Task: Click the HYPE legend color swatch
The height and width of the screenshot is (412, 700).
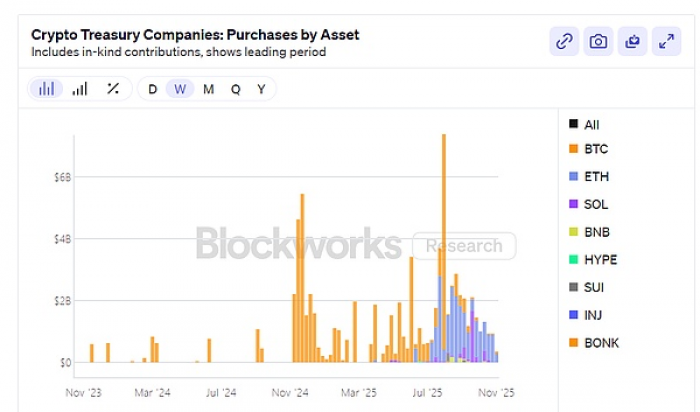Action: coord(573,260)
